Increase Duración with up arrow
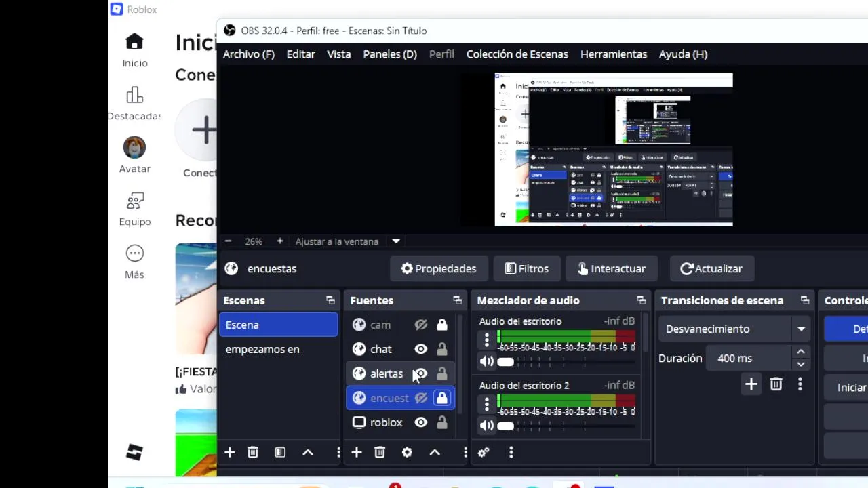This screenshot has height=488, width=868. tap(801, 352)
